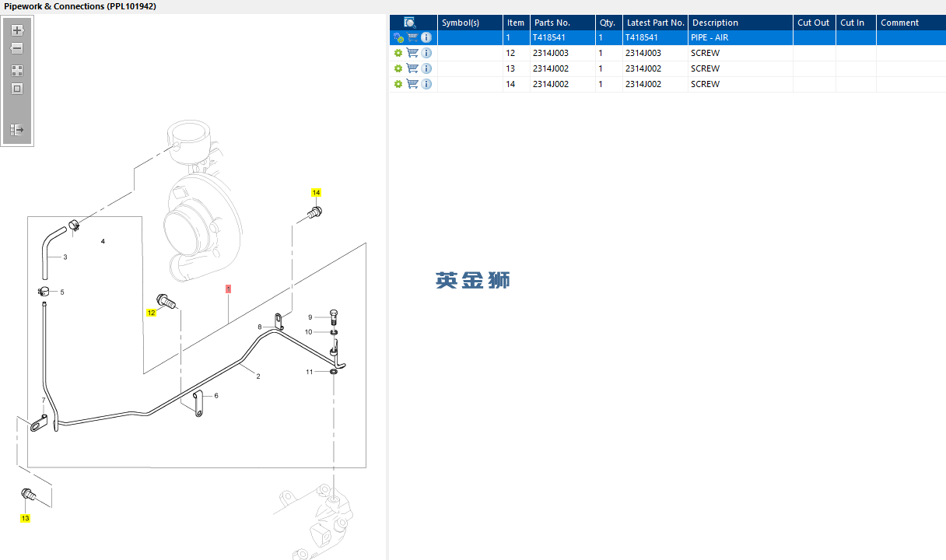Click yellow callout 13 on diagram

[x=25, y=518]
